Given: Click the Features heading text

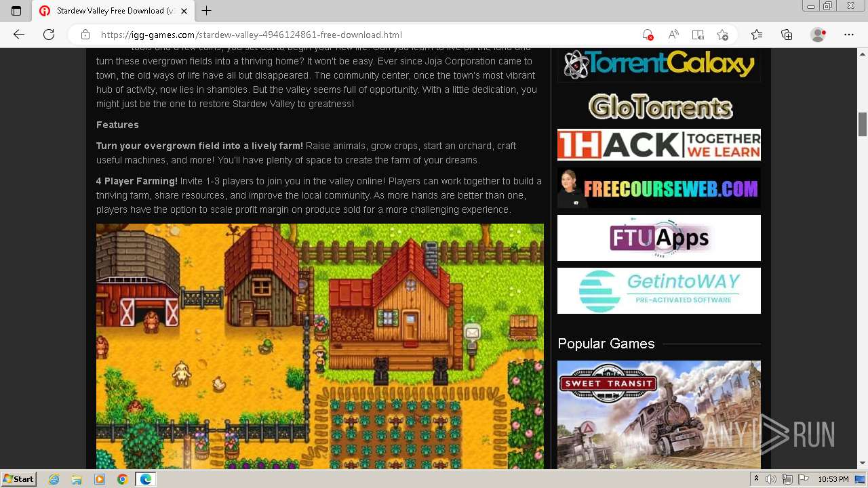Looking at the screenshot, I should 117,125.
